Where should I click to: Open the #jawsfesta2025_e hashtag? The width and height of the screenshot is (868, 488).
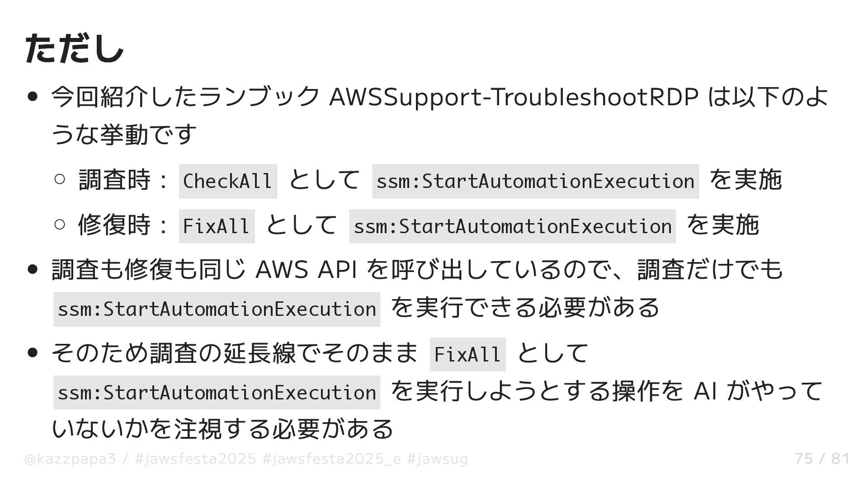pyautogui.click(x=331, y=459)
